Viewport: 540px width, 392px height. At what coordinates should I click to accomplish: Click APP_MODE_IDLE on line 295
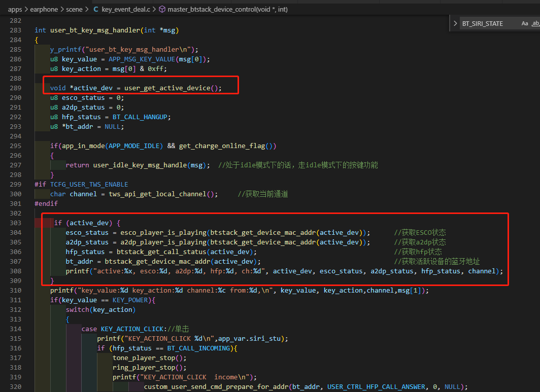(134, 146)
